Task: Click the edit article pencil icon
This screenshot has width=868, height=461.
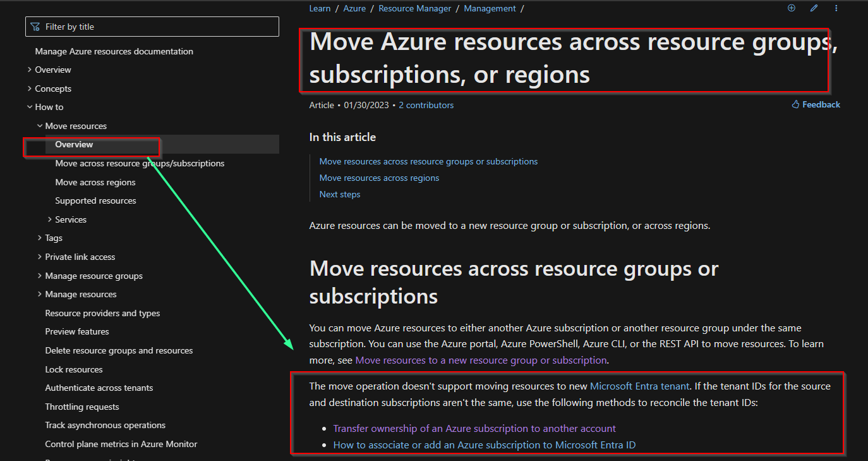Action: click(x=814, y=8)
